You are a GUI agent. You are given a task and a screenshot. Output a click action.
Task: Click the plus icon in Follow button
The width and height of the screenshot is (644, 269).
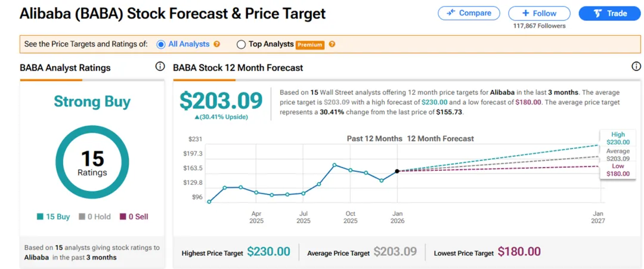tap(525, 13)
